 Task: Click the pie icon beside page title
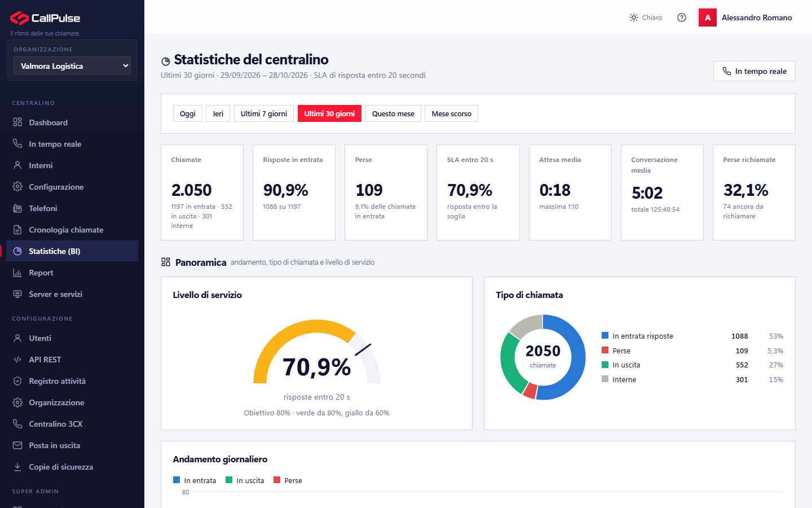tap(166, 61)
